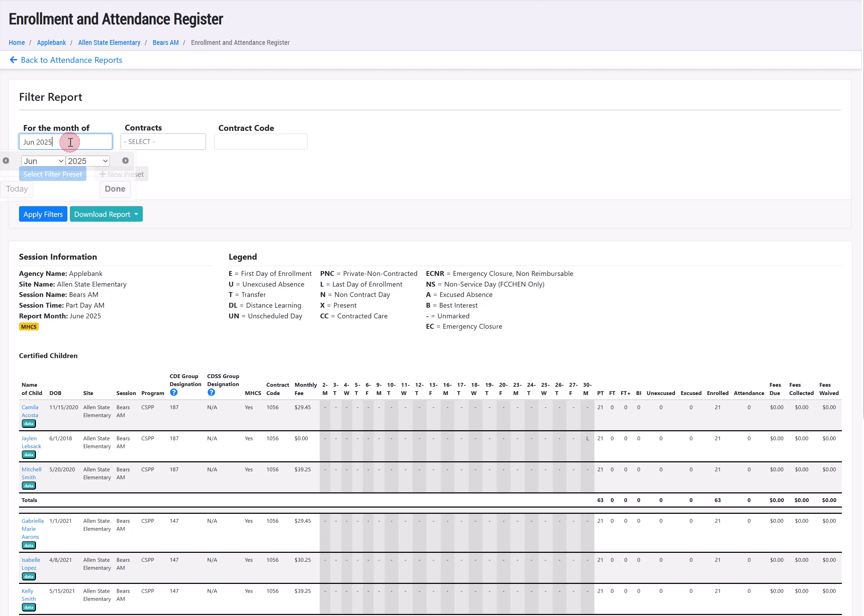Screen dimensions: 864x616
Task: Go to Applebank breadcrumb
Action: 51,42
